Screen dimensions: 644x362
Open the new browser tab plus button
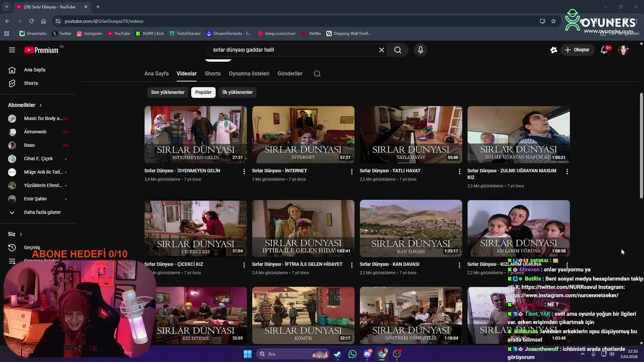tap(98, 7)
